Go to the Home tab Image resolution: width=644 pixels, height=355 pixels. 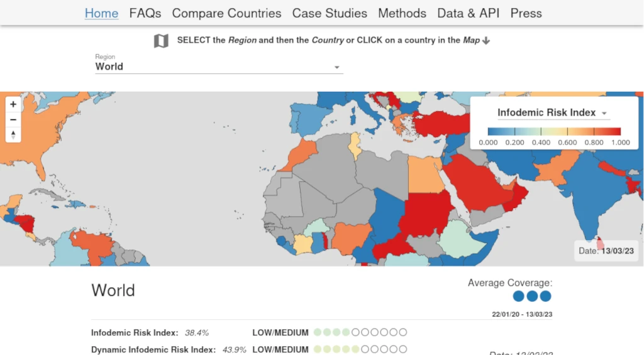tap(101, 13)
